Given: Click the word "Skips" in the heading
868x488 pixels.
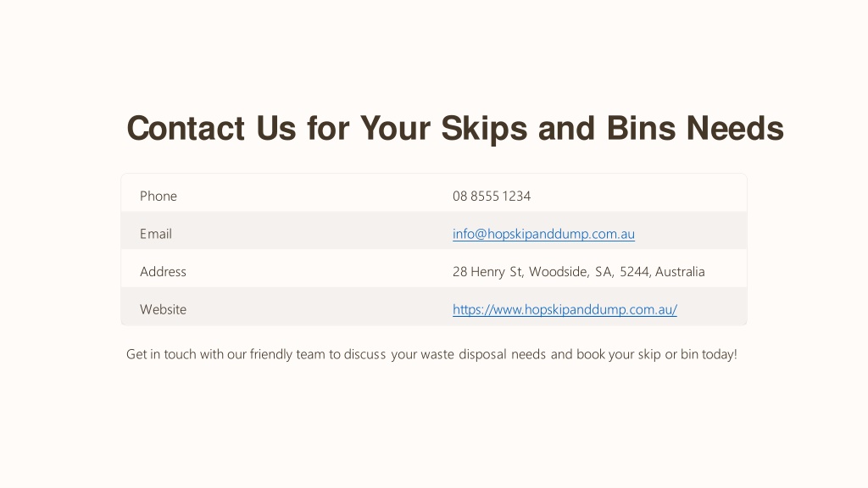Looking at the screenshot, I should (x=484, y=129).
